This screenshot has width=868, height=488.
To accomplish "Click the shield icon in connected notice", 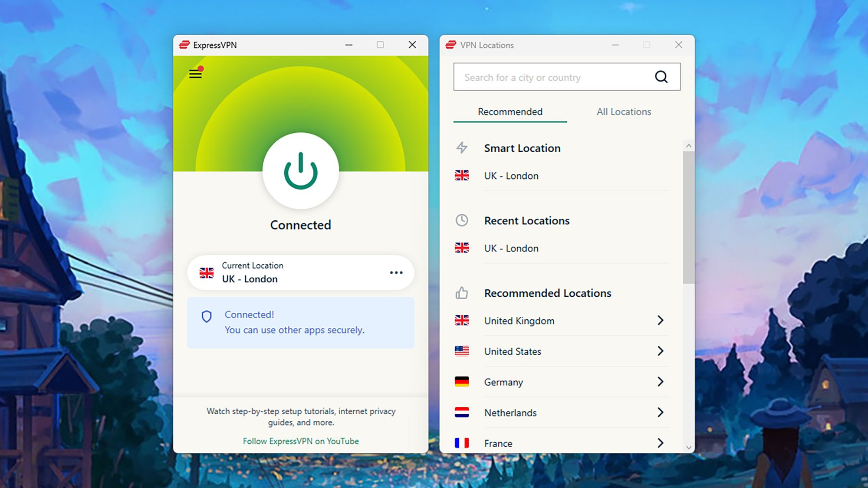I will coord(207,317).
